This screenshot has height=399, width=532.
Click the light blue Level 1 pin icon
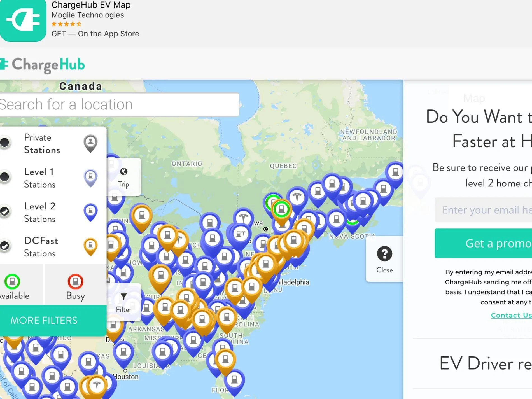(90, 178)
